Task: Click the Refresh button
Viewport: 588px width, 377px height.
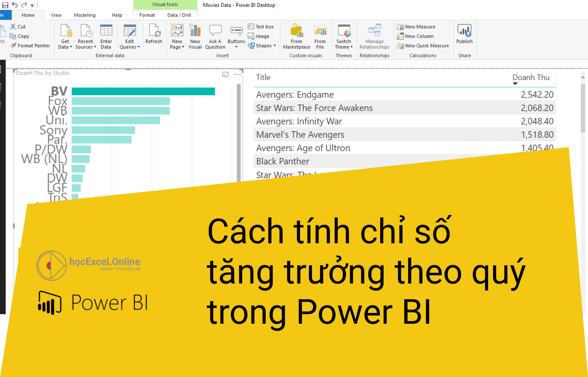Action: click(154, 34)
